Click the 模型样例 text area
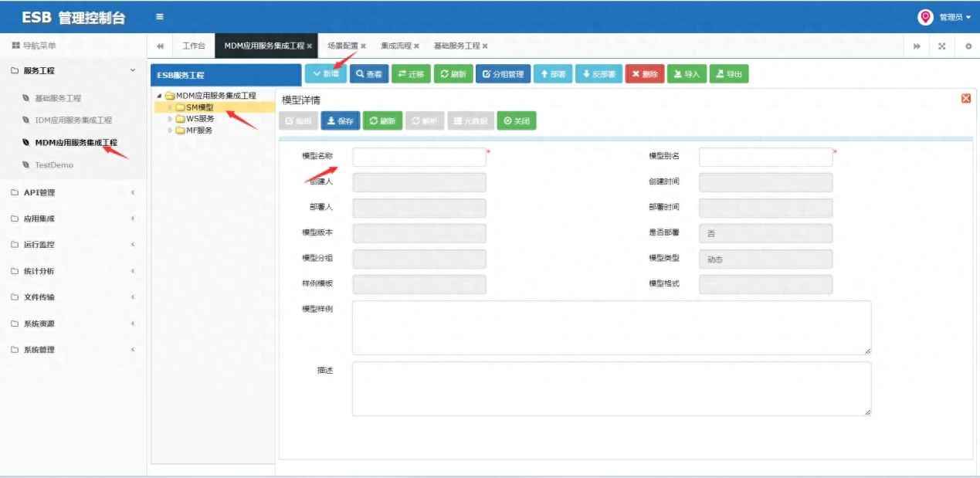Viewport: 980px width, 478px height. 612,328
